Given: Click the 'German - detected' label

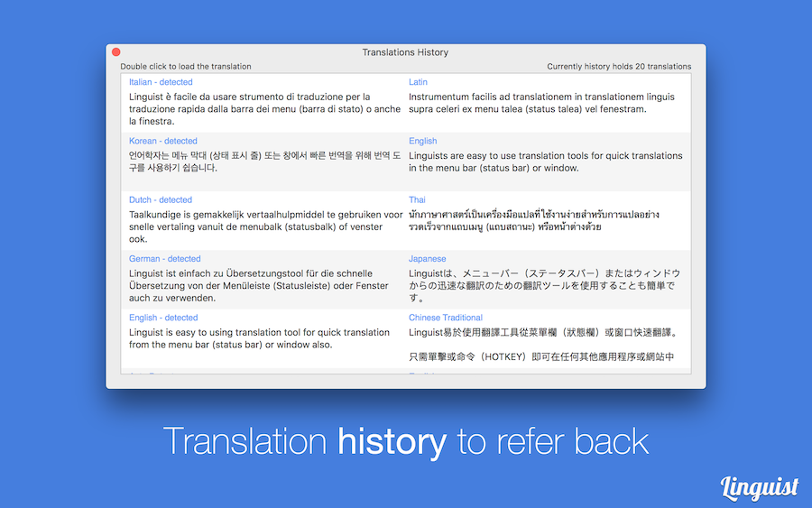Looking at the screenshot, I should [x=165, y=258].
